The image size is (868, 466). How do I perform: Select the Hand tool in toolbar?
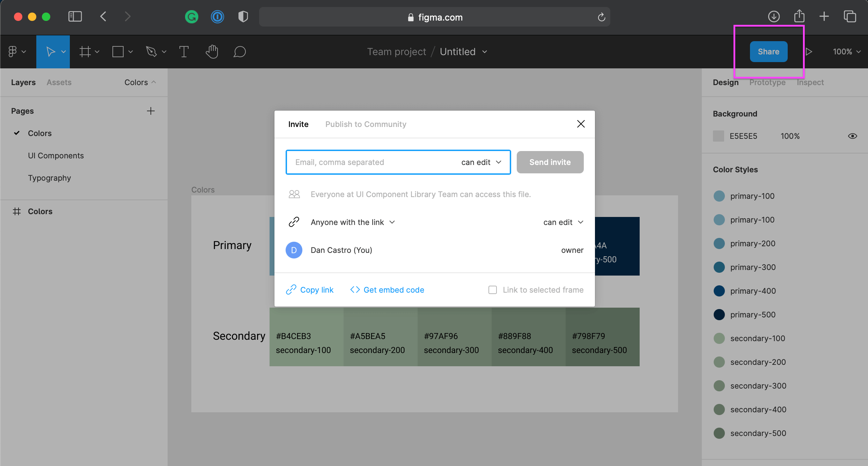[x=212, y=52]
